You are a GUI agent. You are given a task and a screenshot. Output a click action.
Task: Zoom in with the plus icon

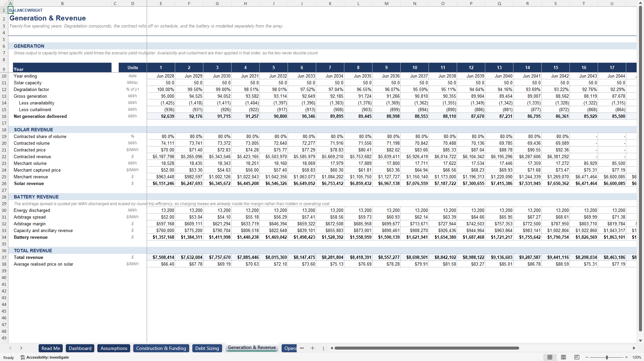626,357
